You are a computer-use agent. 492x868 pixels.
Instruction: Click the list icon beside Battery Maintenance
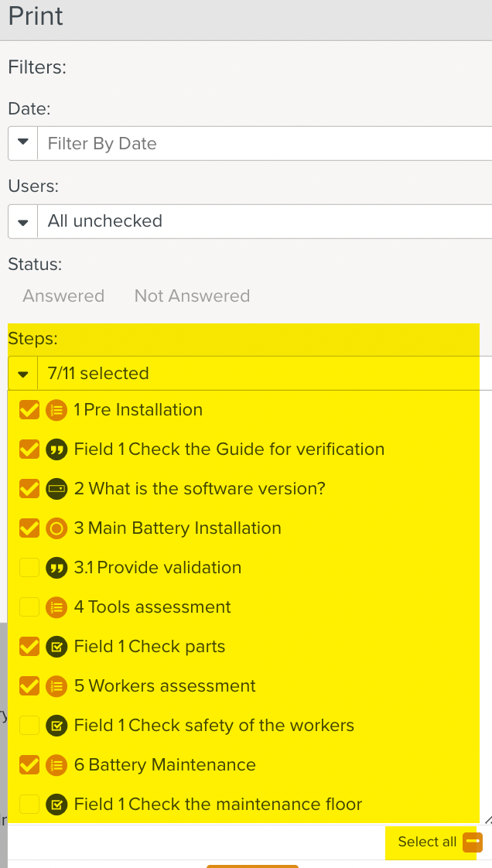tap(56, 765)
